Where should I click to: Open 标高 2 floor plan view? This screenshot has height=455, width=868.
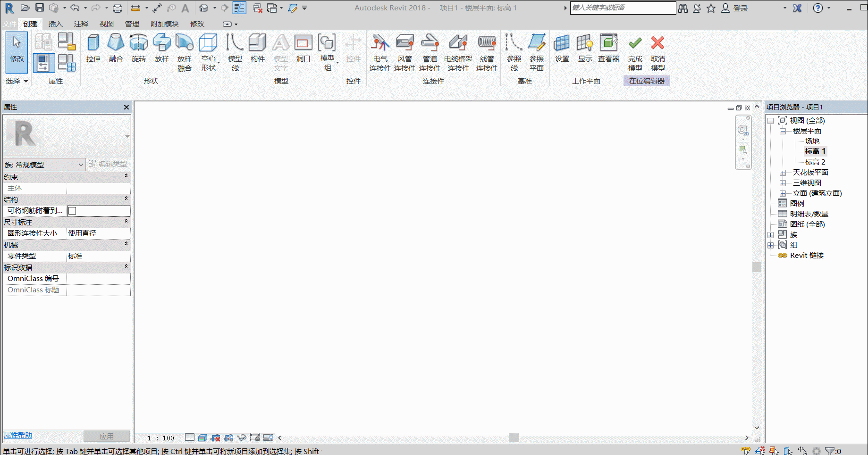[815, 162]
